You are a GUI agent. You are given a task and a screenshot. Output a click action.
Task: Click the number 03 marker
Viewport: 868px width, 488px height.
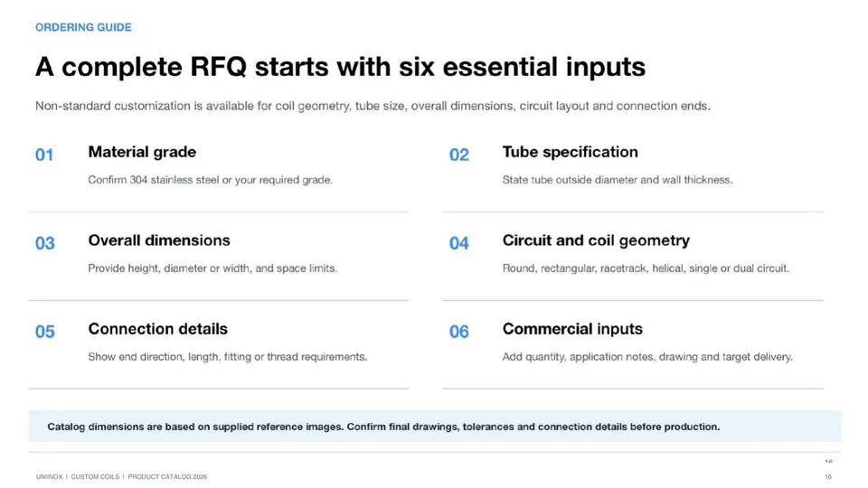coord(45,243)
